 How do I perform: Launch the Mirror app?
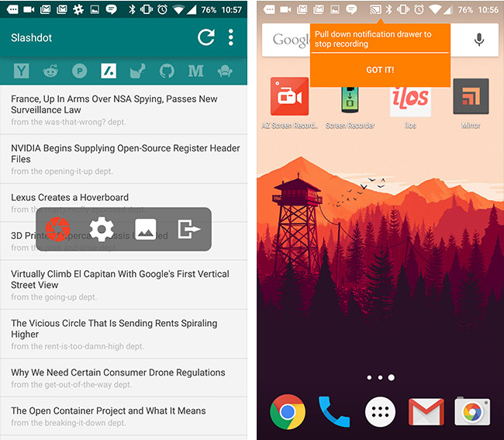coord(471,103)
